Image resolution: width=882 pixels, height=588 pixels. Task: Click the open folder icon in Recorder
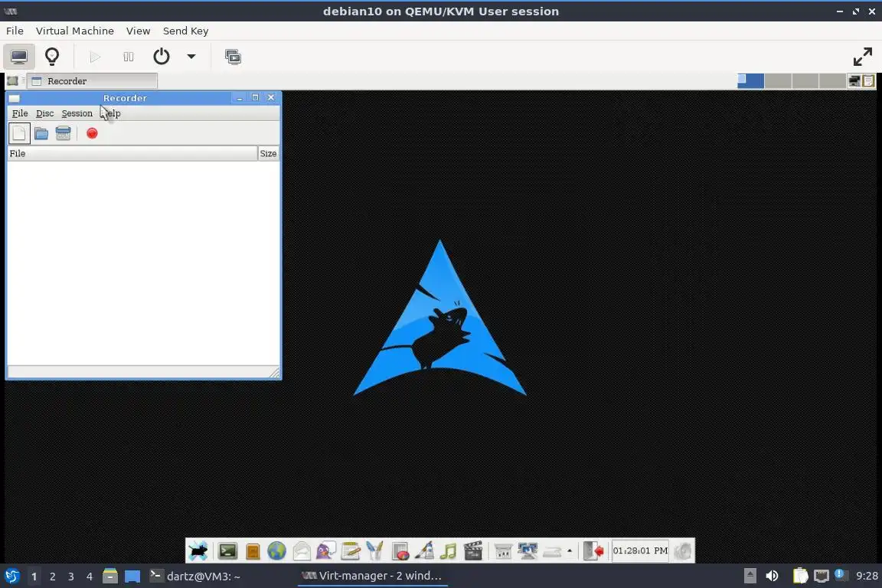pyautogui.click(x=41, y=133)
